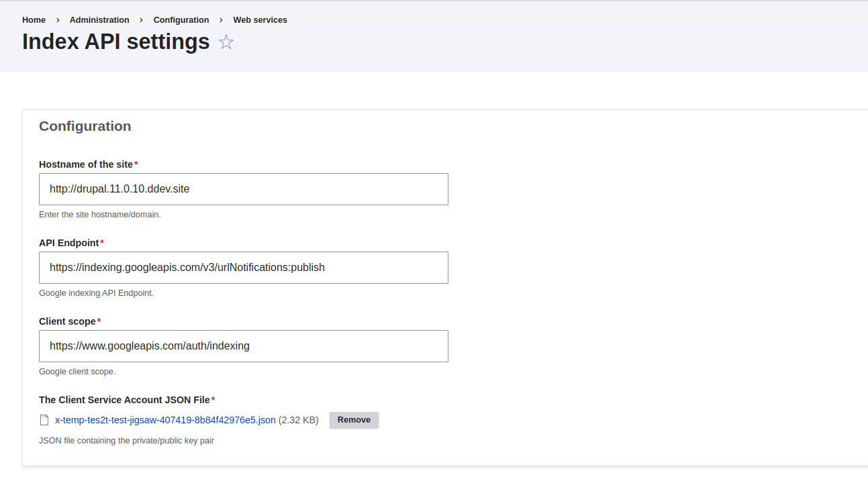
Task: Open the Home breadcrumb link
Action: pos(34,19)
